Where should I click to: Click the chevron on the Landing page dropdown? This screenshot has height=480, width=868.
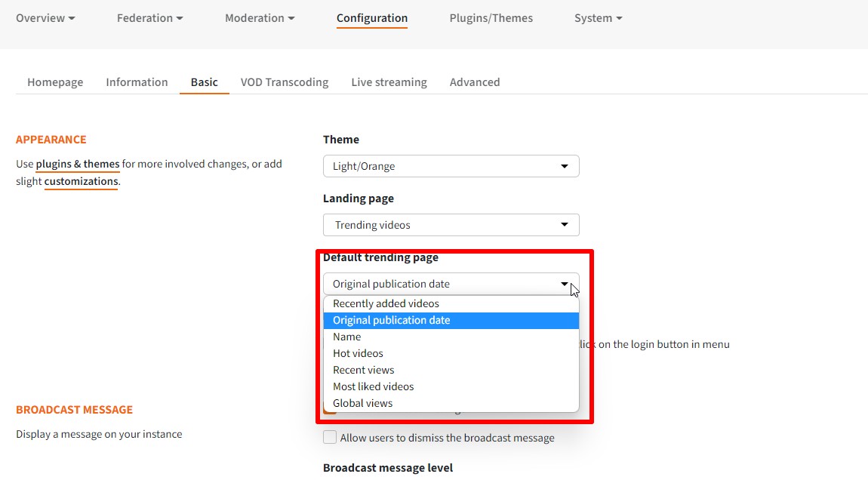[x=565, y=224]
